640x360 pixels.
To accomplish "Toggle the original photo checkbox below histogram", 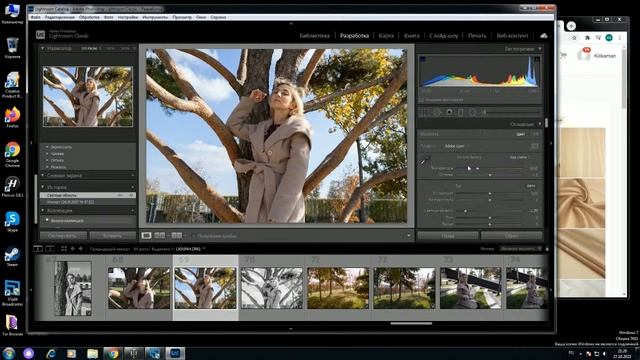I will click(x=422, y=100).
